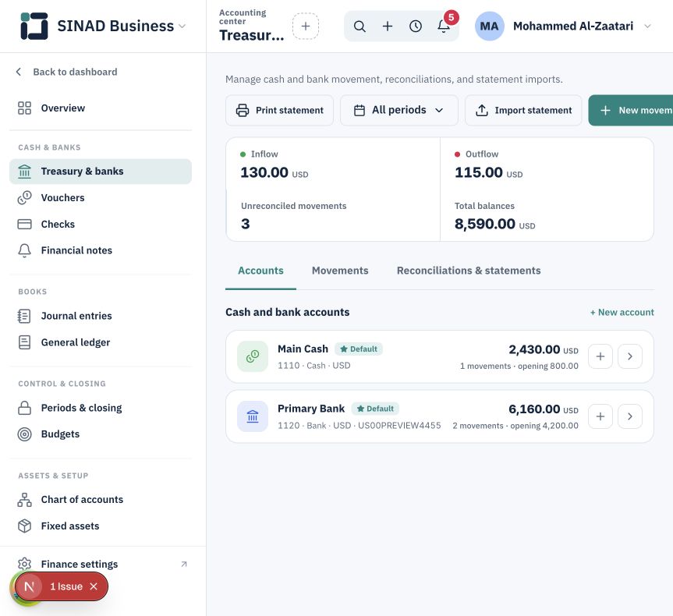Switch to the Movements tab
The image size is (673, 616).
coord(340,271)
